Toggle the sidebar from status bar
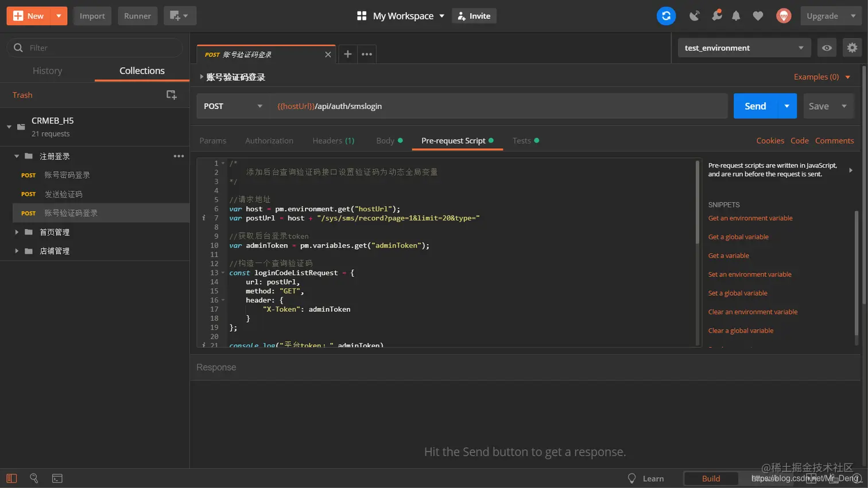The width and height of the screenshot is (868, 488). pyautogui.click(x=11, y=478)
